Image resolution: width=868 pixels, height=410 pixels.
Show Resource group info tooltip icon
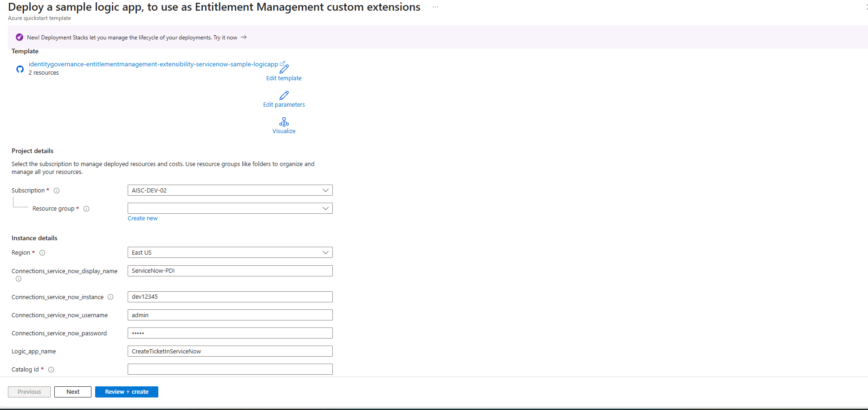coord(86,209)
